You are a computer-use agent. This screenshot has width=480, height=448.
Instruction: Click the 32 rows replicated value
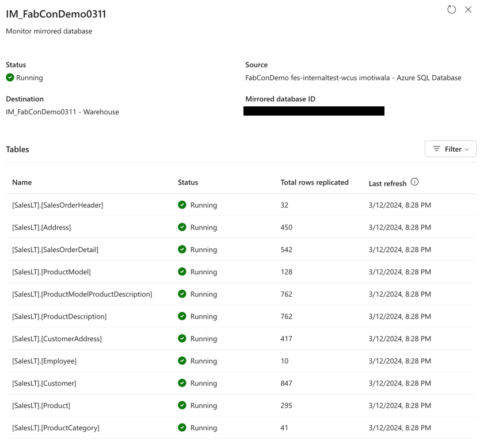click(284, 205)
